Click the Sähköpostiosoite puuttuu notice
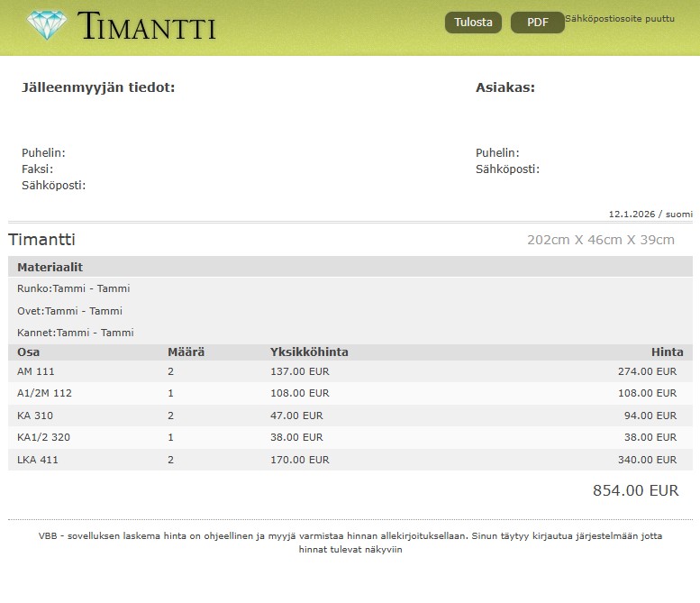The height and width of the screenshot is (603, 700). [619, 19]
